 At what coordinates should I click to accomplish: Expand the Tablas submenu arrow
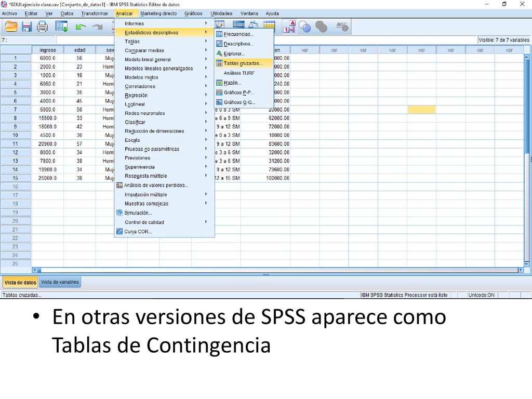[x=206, y=42]
